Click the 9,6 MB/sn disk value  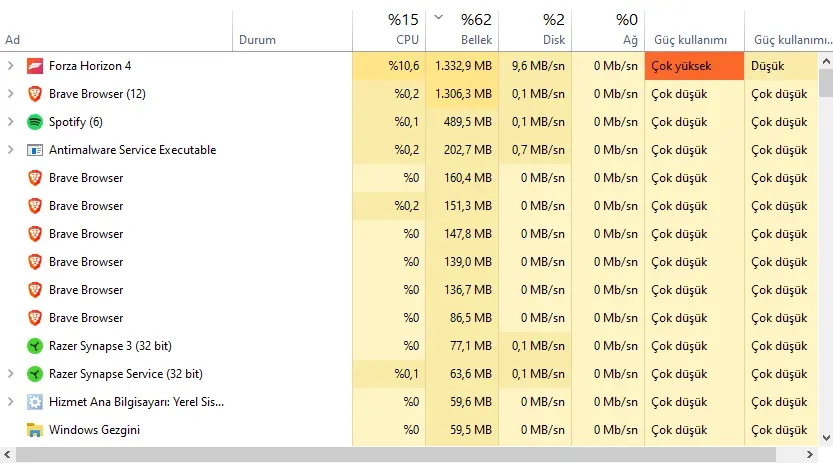click(538, 66)
